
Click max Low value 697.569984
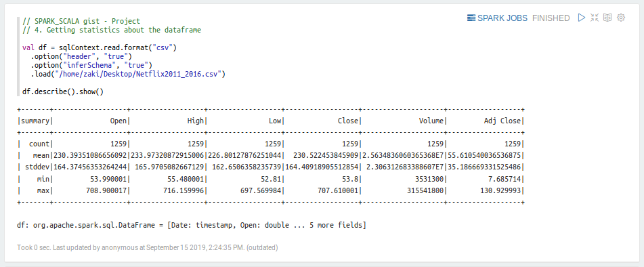(x=261, y=190)
